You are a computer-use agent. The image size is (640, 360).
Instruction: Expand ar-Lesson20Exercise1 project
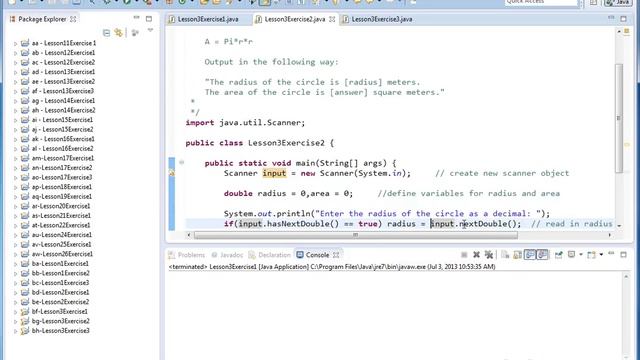(16, 206)
